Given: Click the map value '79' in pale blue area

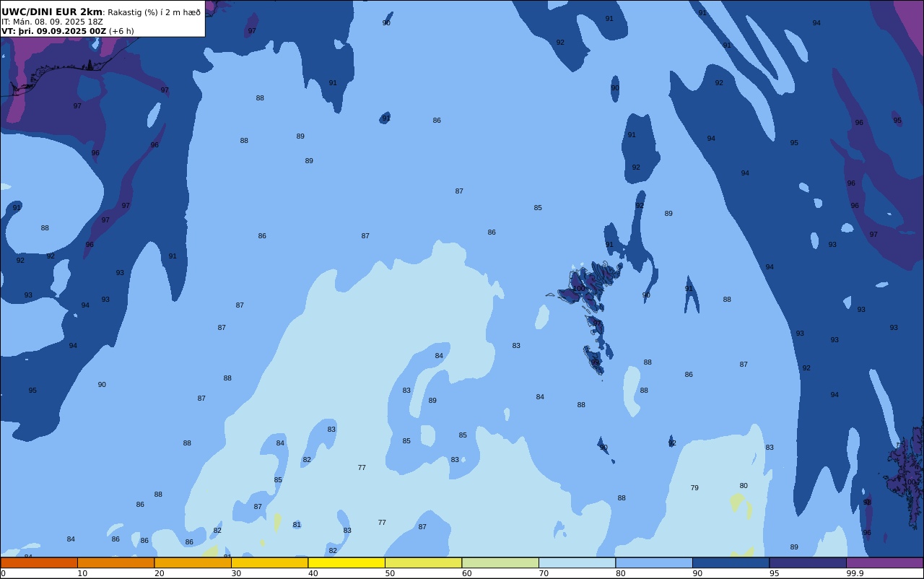Looking at the screenshot, I should [694, 488].
